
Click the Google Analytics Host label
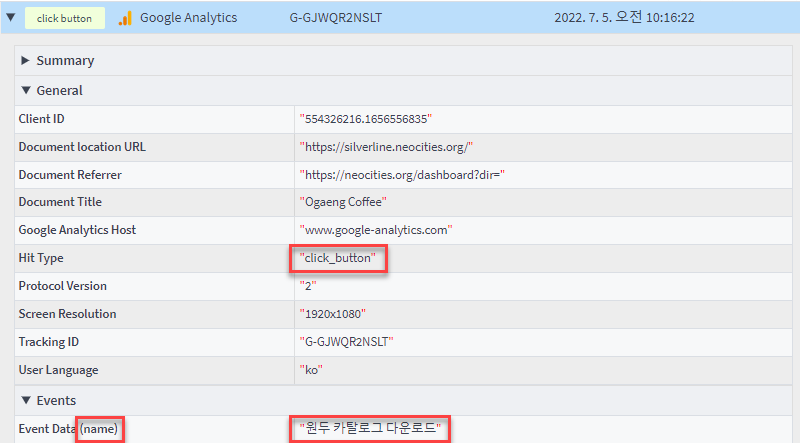[77, 230]
